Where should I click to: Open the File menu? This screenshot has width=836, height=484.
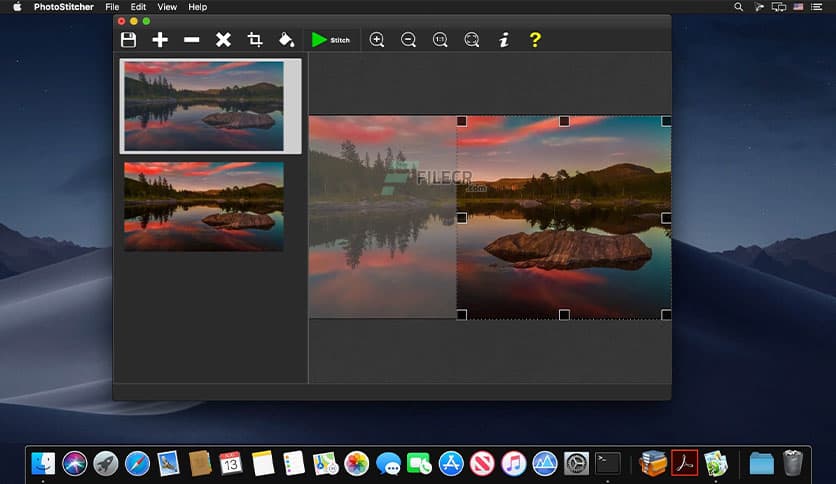pos(112,7)
